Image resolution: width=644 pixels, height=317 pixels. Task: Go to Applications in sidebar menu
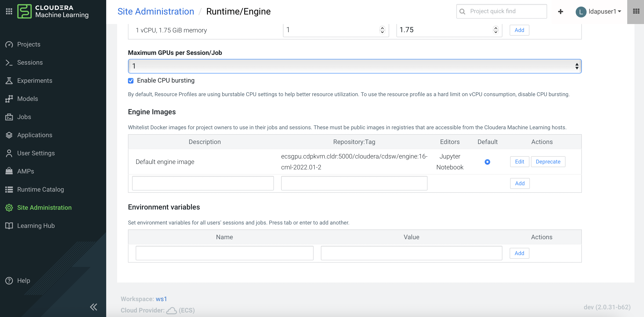[34, 135]
